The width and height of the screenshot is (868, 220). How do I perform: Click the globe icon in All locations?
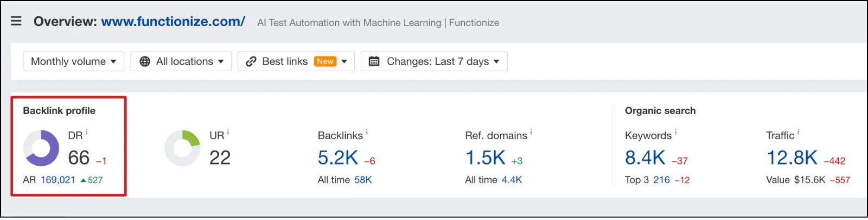tap(145, 61)
